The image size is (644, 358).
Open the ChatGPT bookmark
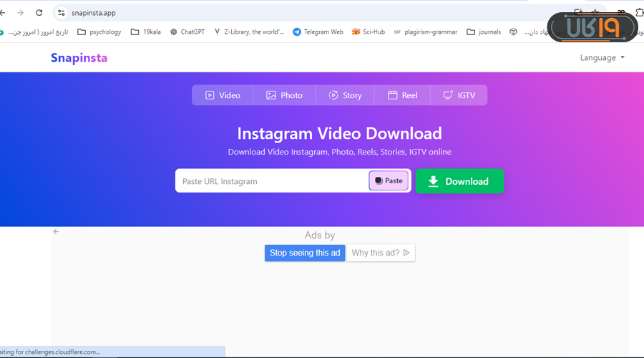point(187,32)
